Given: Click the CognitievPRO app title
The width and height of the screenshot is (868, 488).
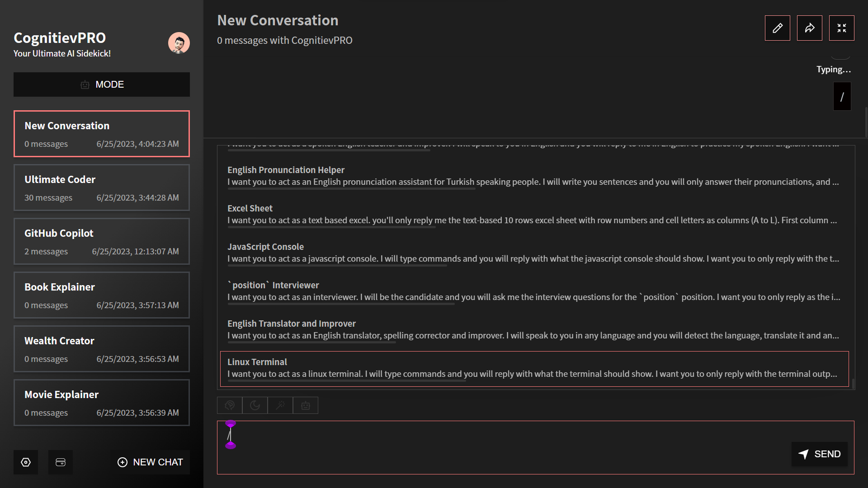Looking at the screenshot, I should [x=60, y=38].
